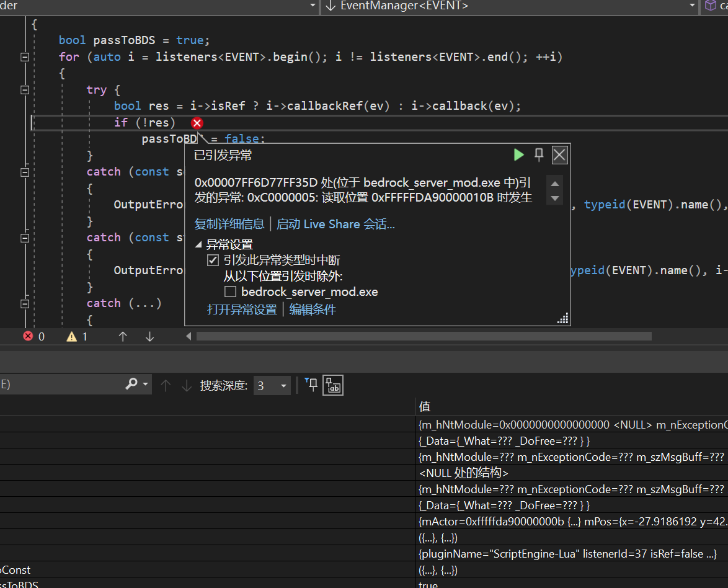Pin the exception helper popup
This screenshot has width=728, height=588.
point(539,154)
